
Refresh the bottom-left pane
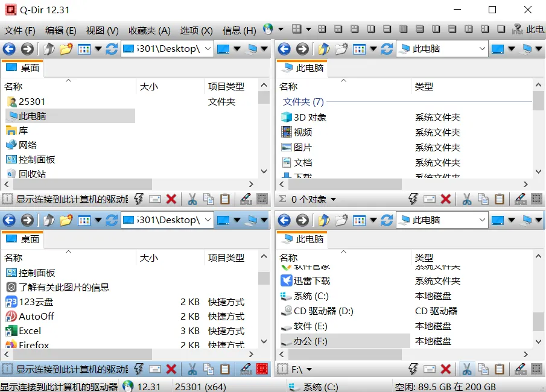[x=112, y=220]
